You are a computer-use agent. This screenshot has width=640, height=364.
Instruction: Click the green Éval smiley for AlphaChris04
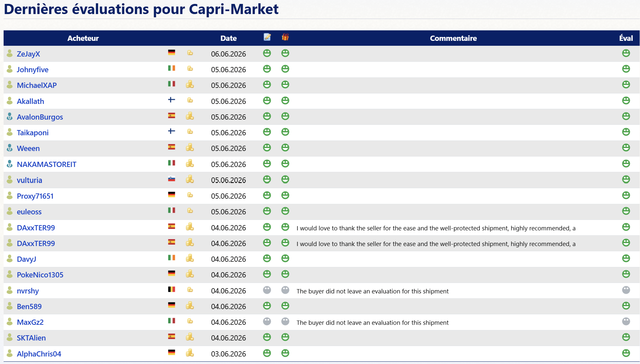pyautogui.click(x=626, y=353)
